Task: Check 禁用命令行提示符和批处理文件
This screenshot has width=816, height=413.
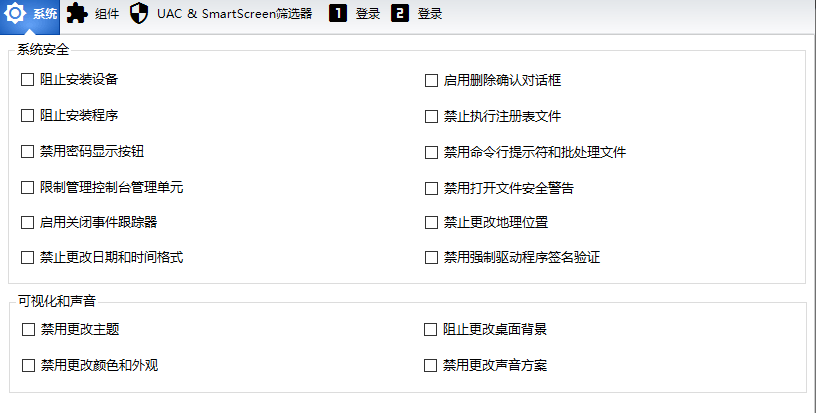Action: (432, 152)
